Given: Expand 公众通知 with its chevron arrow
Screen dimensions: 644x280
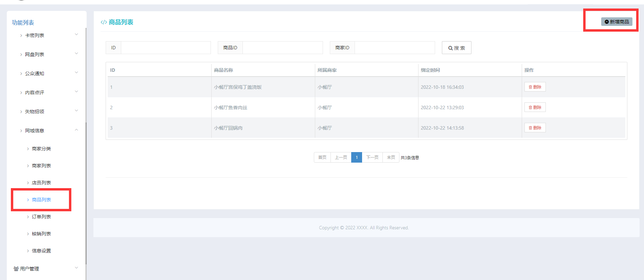Looking at the screenshot, I should (76, 72).
